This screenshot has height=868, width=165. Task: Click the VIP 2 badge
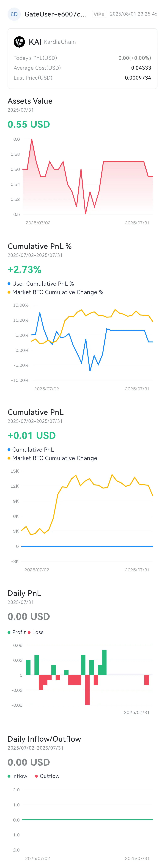coord(99,14)
